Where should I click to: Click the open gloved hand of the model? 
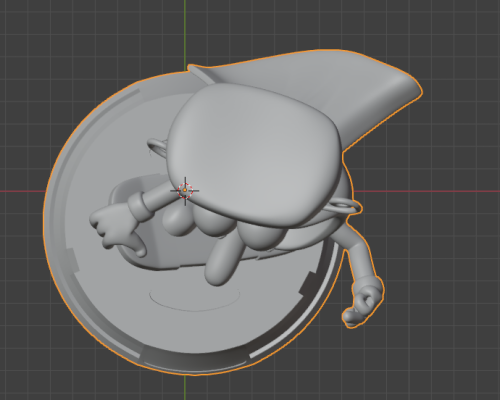click(117, 229)
